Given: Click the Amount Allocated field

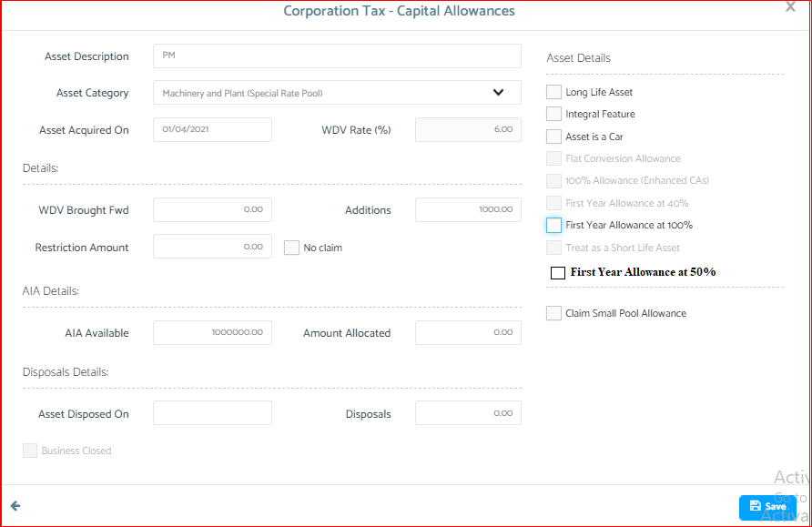Looking at the screenshot, I should 468,332.
